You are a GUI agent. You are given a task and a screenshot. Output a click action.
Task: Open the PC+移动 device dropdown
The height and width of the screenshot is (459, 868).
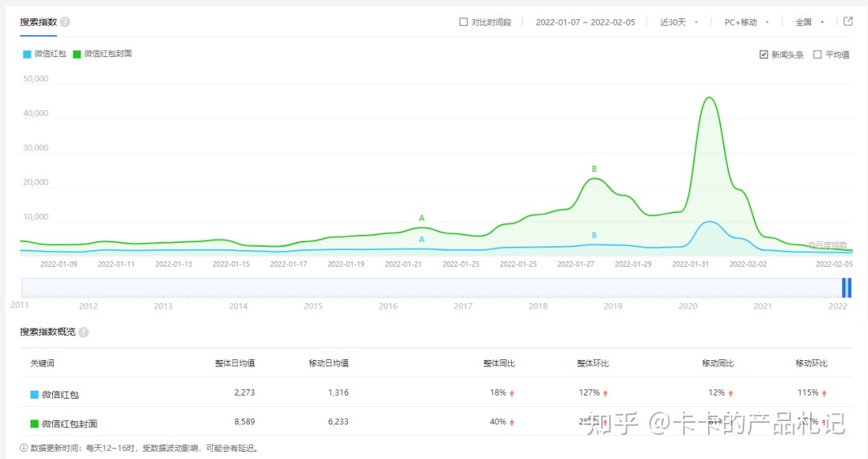point(747,23)
